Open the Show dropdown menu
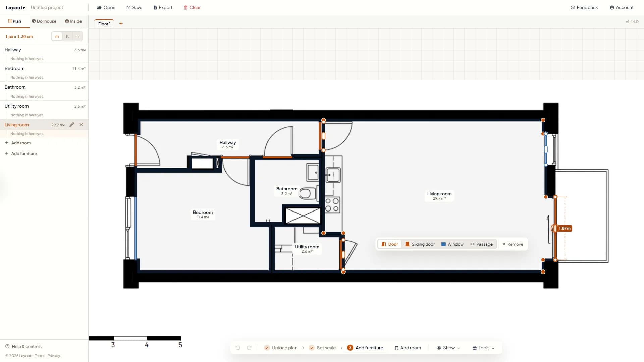 point(448,348)
